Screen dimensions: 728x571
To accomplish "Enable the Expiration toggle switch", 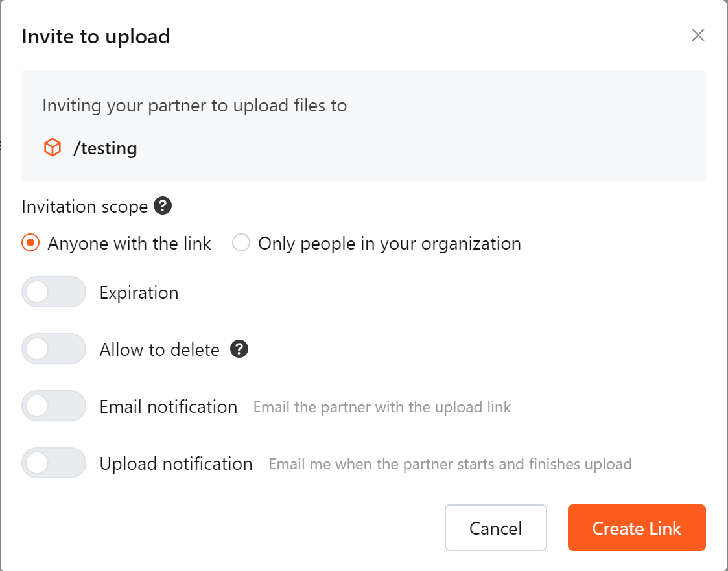I will pyautogui.click(x=54, y=292).
